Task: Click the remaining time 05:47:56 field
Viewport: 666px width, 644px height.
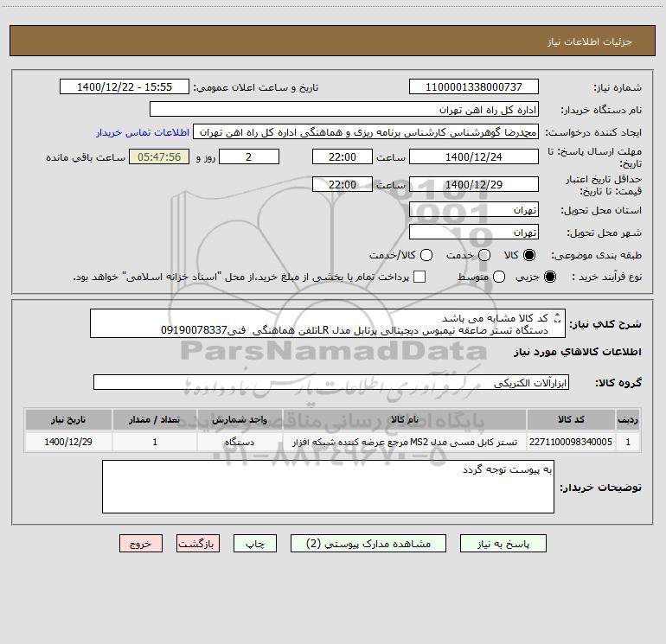Action: pyautogui.click(x=159, y=156)
